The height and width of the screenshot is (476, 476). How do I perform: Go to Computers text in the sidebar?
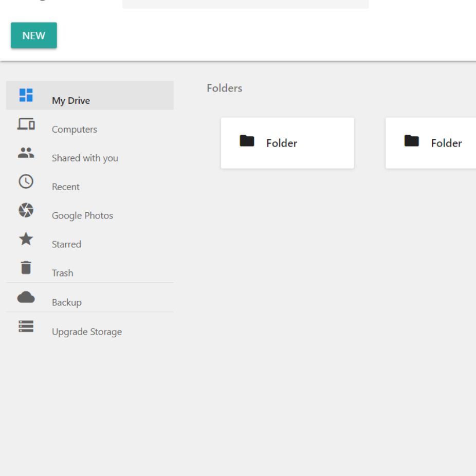pyautogui.click(x=75, y=130)
